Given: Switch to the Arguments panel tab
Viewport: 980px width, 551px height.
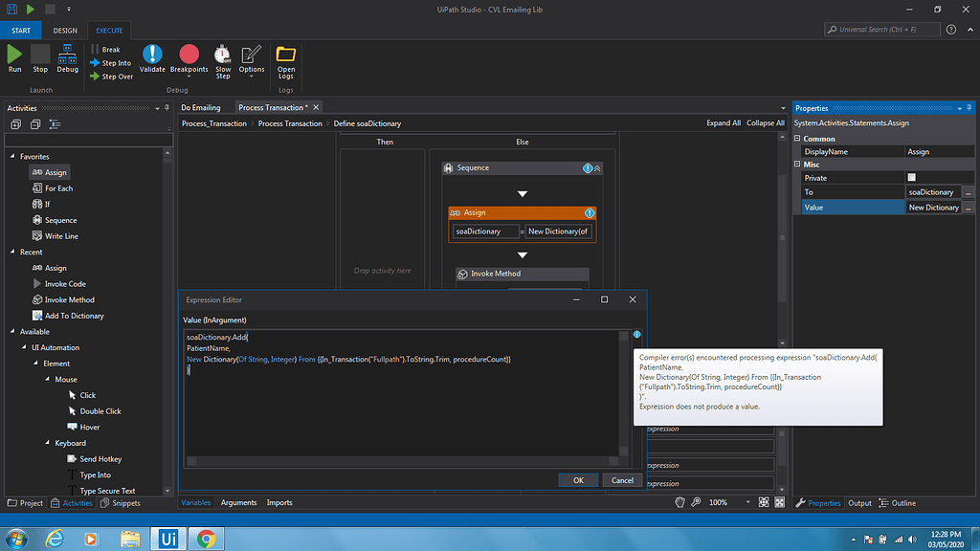Looking at the screenshot, I should (238, 502).
